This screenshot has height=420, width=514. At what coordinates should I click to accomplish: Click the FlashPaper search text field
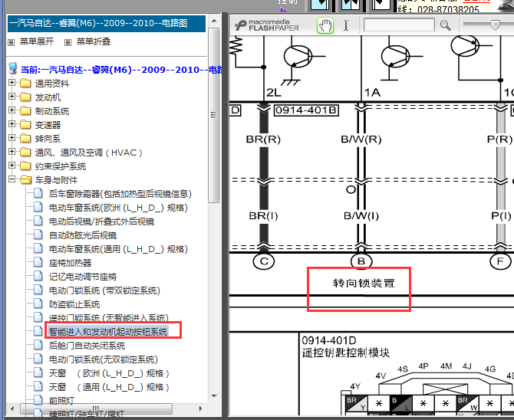click(399, 25)
